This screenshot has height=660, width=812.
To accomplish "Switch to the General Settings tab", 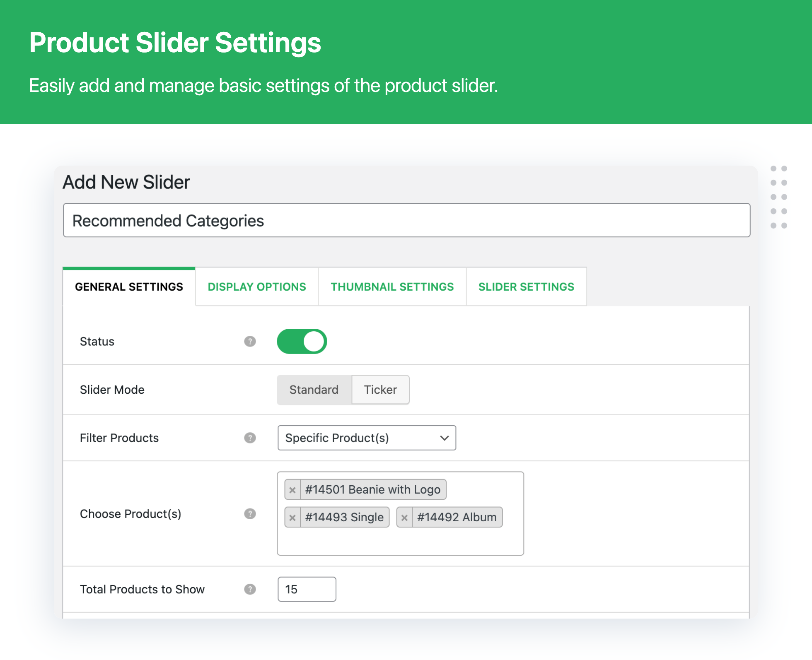I will pos(129,287).
